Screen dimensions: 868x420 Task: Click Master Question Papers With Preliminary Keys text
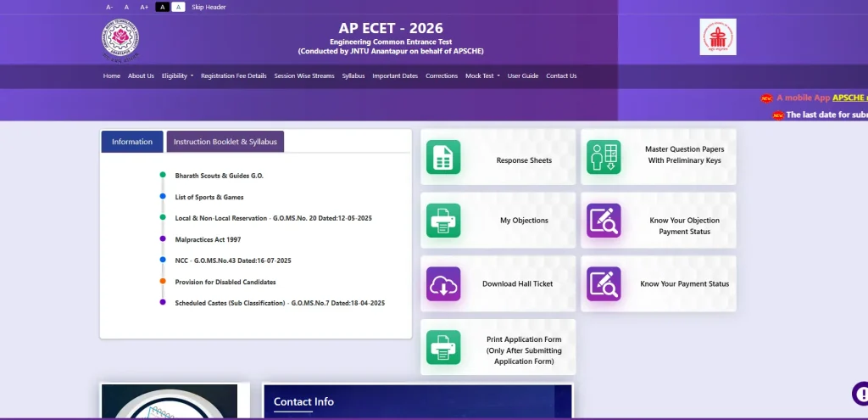click(684, 154)
